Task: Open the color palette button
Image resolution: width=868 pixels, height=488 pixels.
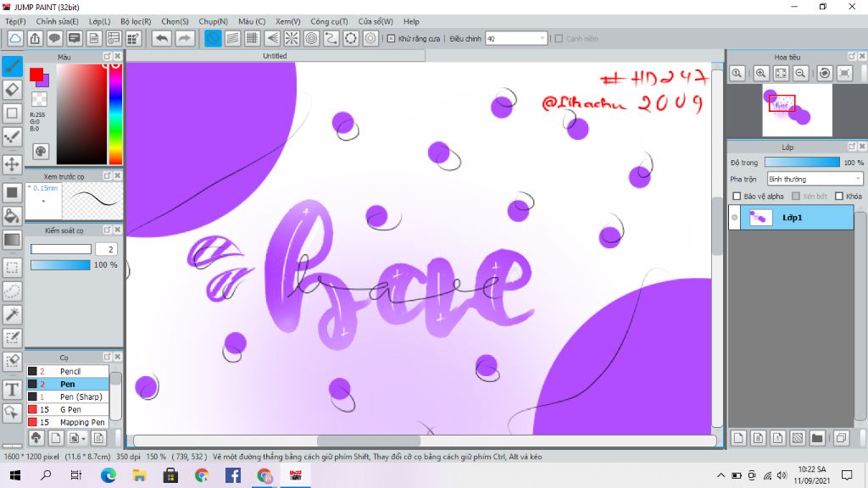Action: point(41,152)
